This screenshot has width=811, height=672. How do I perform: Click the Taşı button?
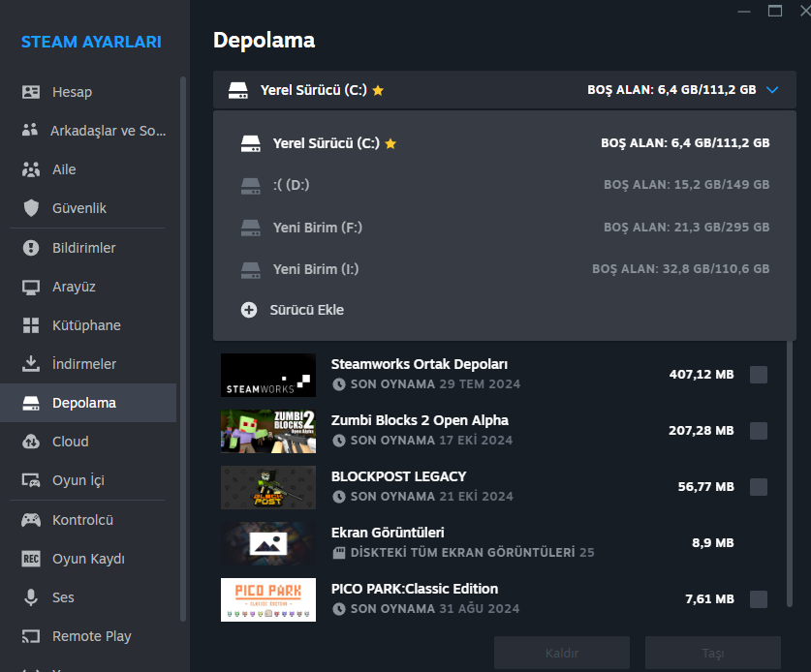(x=713, y=653)
